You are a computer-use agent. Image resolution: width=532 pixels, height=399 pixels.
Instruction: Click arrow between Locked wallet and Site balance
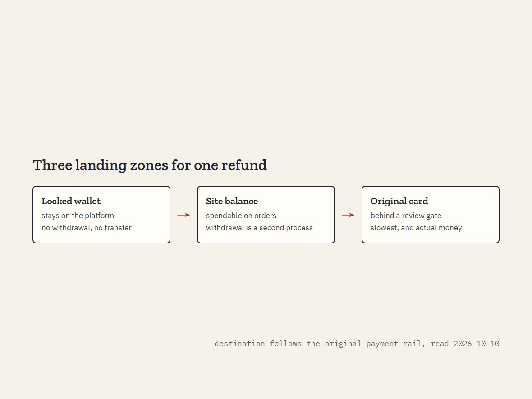click(x=183, y=215)
